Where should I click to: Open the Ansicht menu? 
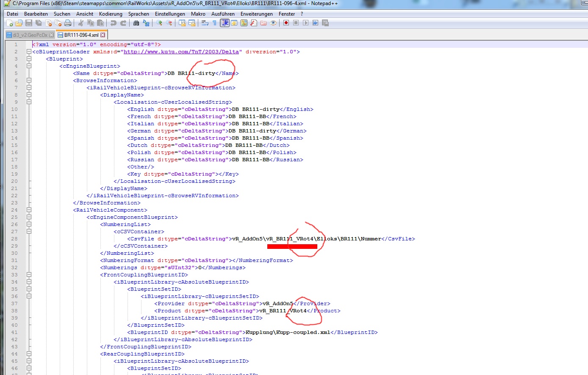click(85, 14)
